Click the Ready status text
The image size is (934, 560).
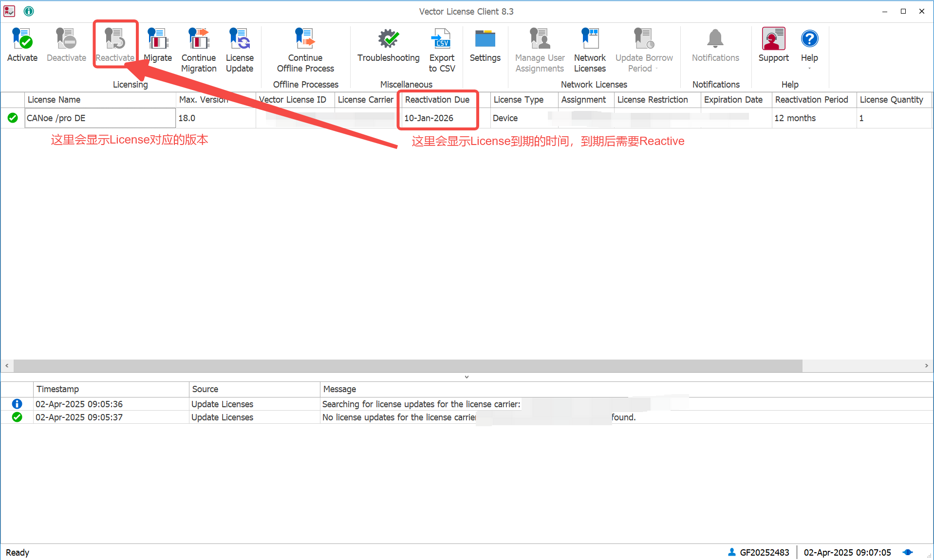click(x=18, y=553)
